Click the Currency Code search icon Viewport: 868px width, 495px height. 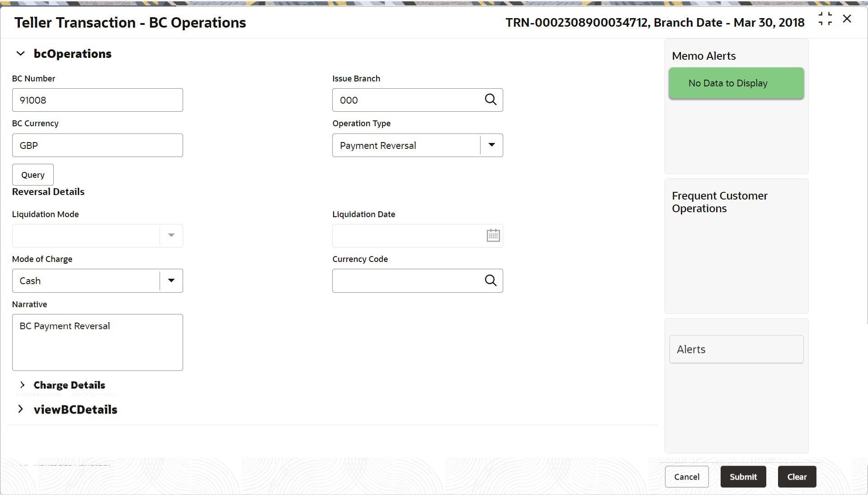491,281
